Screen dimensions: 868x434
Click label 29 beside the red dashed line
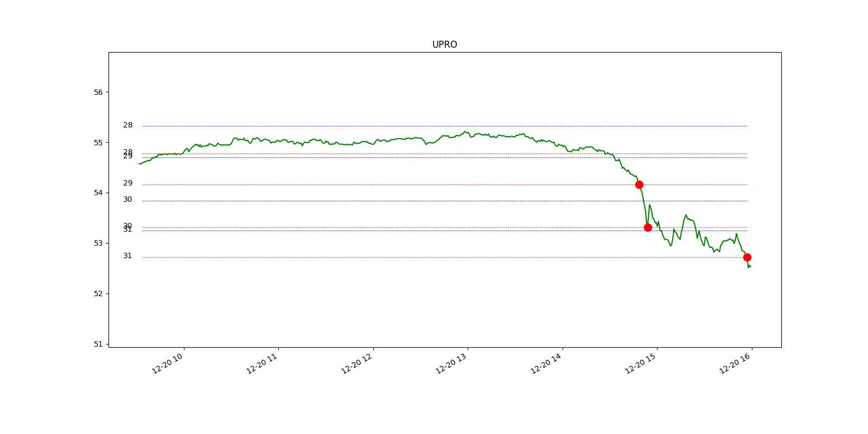pyautogui.click(x=127, y=183)
